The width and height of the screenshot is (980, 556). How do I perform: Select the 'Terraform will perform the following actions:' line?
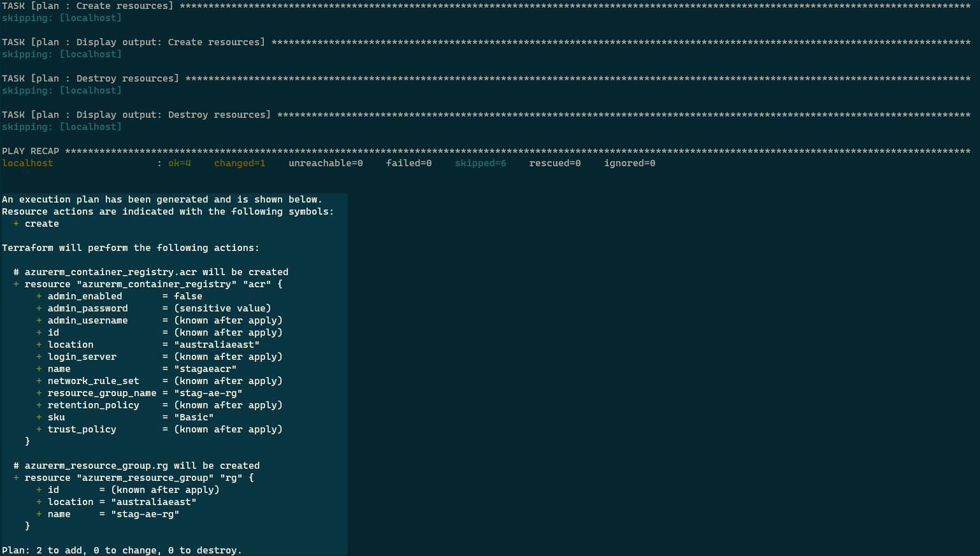[x=131, y=248]
